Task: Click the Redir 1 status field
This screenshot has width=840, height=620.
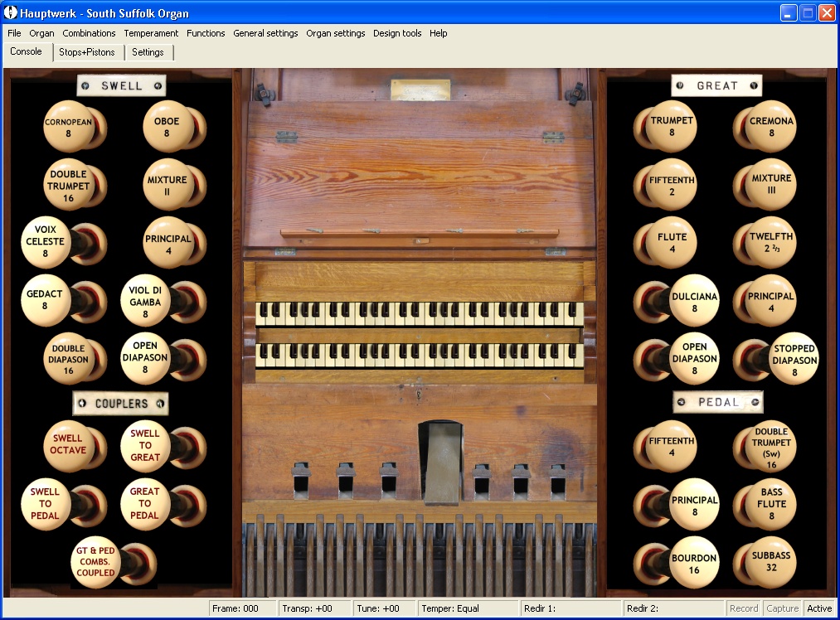Action: [x=571, y=608]
